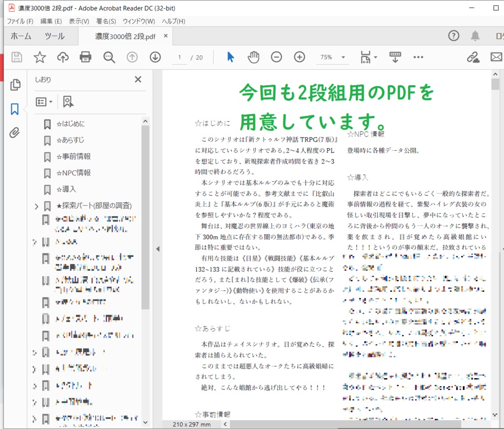The width and height of the screenshot is (504, 429).
Task: Open the Find text magnifier
Action: [x=109, y=57]
